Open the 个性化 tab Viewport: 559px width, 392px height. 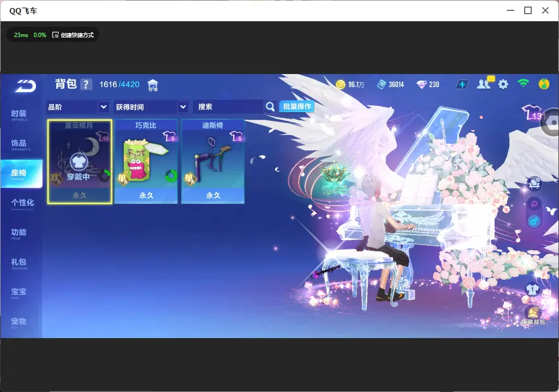(x=22, y=204)
